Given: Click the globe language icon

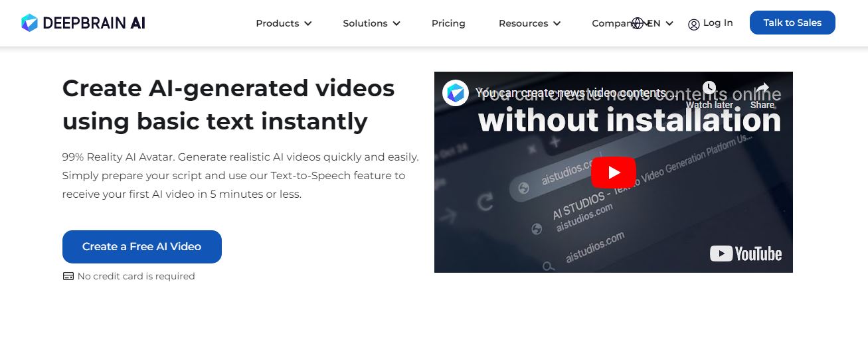Looking at the screenshot, I should 638,23.
